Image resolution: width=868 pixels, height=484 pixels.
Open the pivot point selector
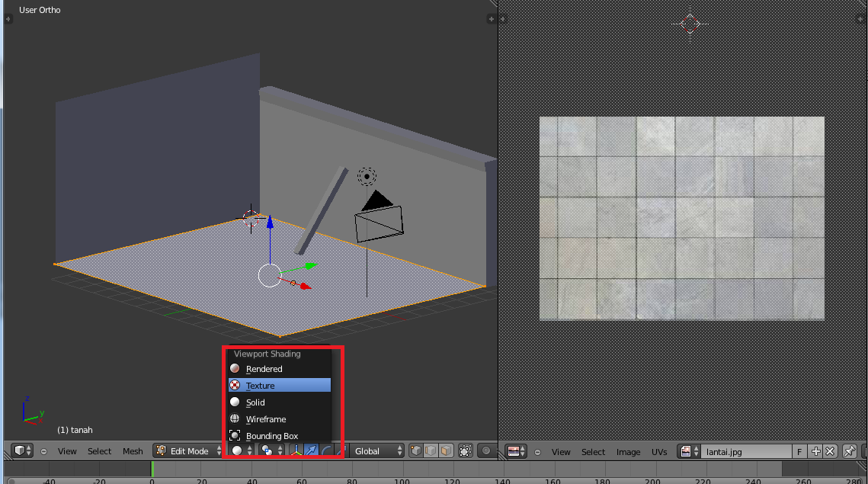(x=272, y=450)
